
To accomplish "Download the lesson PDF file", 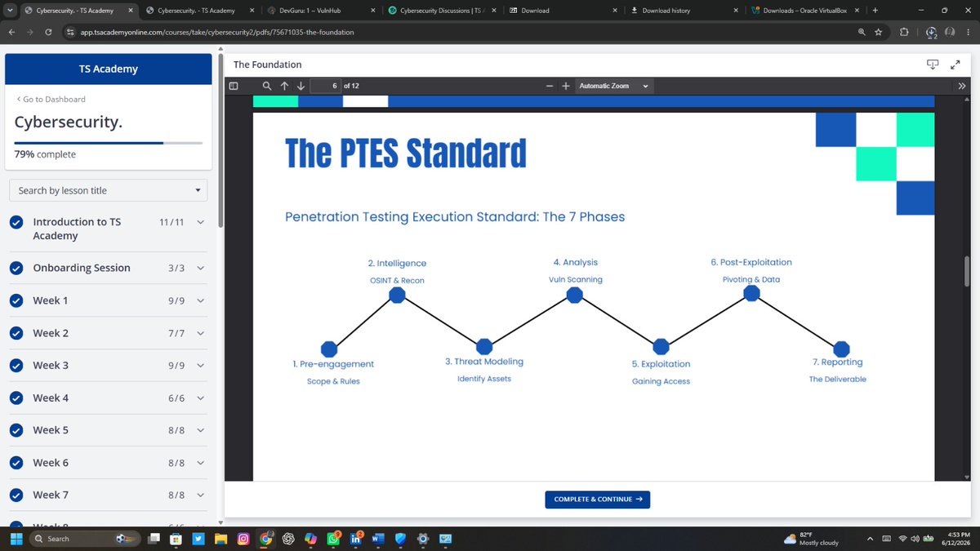I will pyautogui.click(x=933, y=64).
